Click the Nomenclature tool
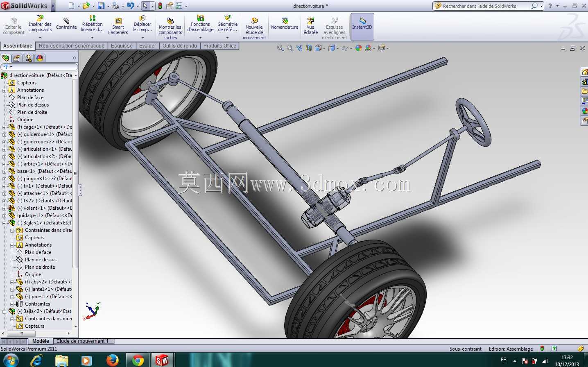 [285, 24]
